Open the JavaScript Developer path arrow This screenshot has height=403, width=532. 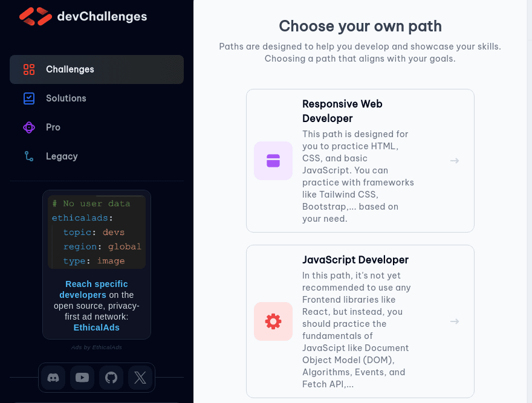(x=455, y=321)
